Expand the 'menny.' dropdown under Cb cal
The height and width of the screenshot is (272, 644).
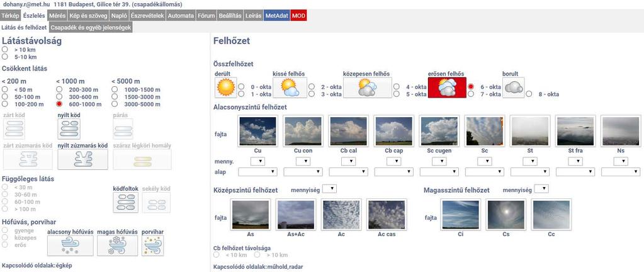[348, 161]
